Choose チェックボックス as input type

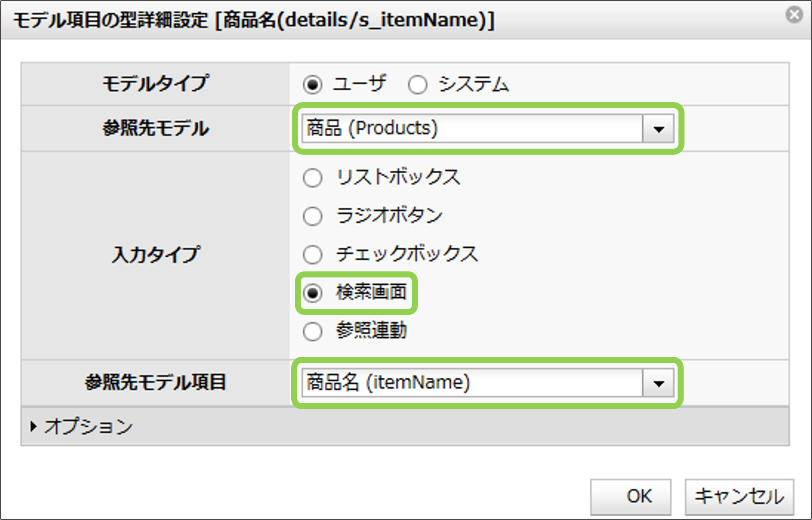[313, 254]
